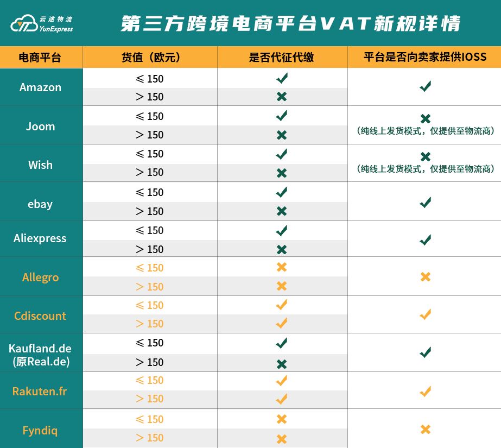Select the Joom platform name
This screenshot has width=501, height=448.
40,127
